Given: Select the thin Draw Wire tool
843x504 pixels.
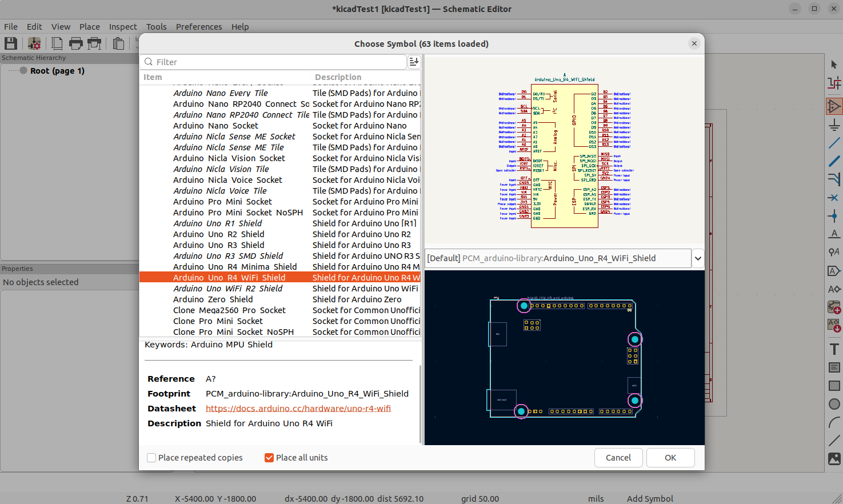Looking at the screenshot, I should [834, 143].
